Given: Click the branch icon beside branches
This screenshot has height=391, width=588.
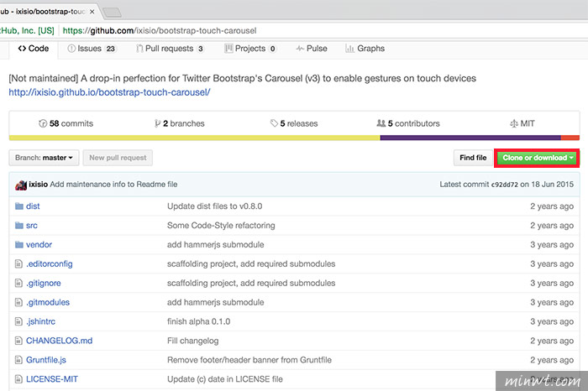Looking at the screenshot, I should coord(158,123).
